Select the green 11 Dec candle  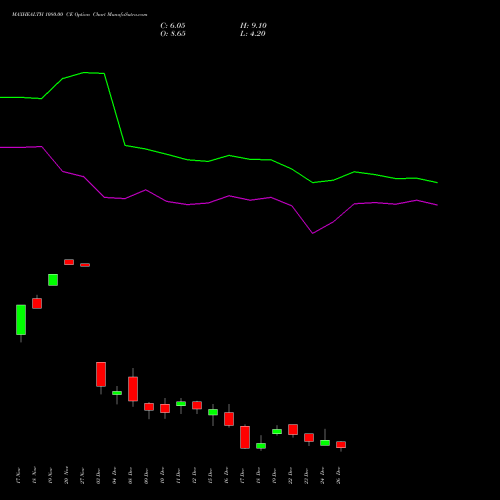(x=181, y=404)
